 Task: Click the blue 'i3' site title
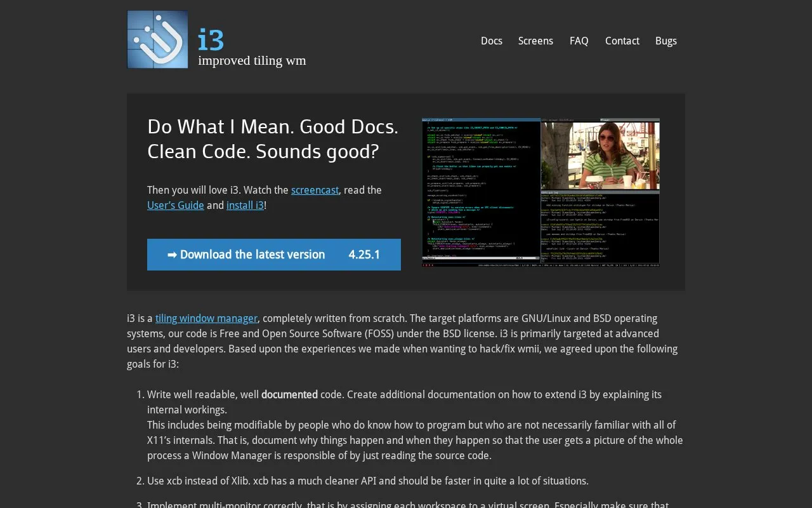211,39
